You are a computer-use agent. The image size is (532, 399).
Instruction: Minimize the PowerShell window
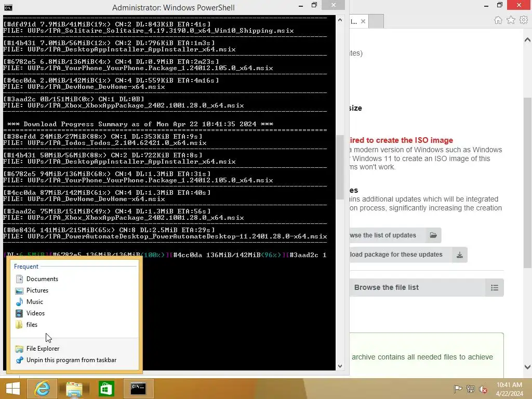(301, 5)
